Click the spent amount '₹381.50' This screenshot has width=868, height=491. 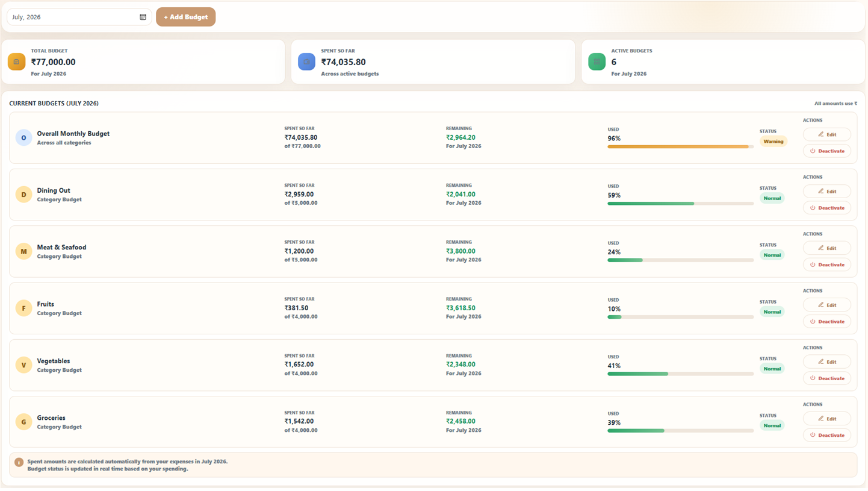[x=296, y=308]
